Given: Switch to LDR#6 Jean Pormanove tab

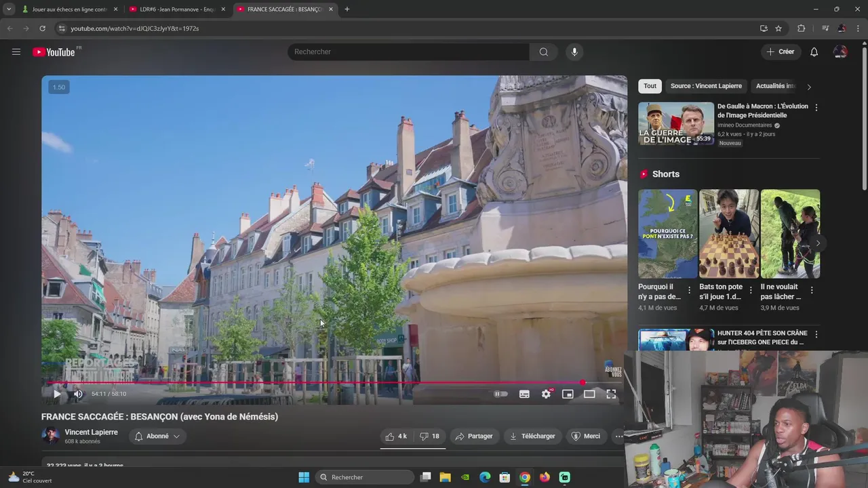Looking at the screenshot, I should click(178, 9).
